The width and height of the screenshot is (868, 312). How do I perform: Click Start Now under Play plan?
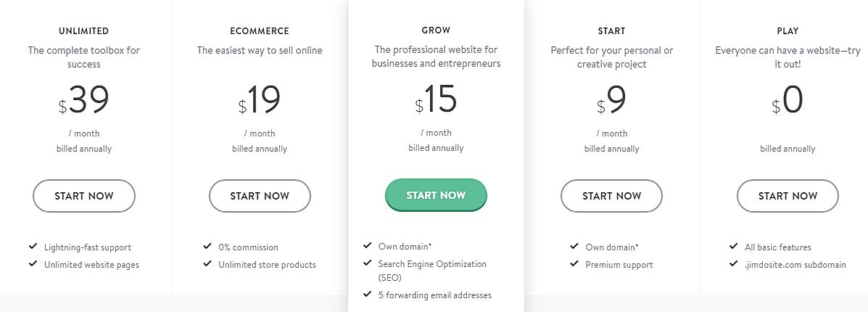point(788,196)
